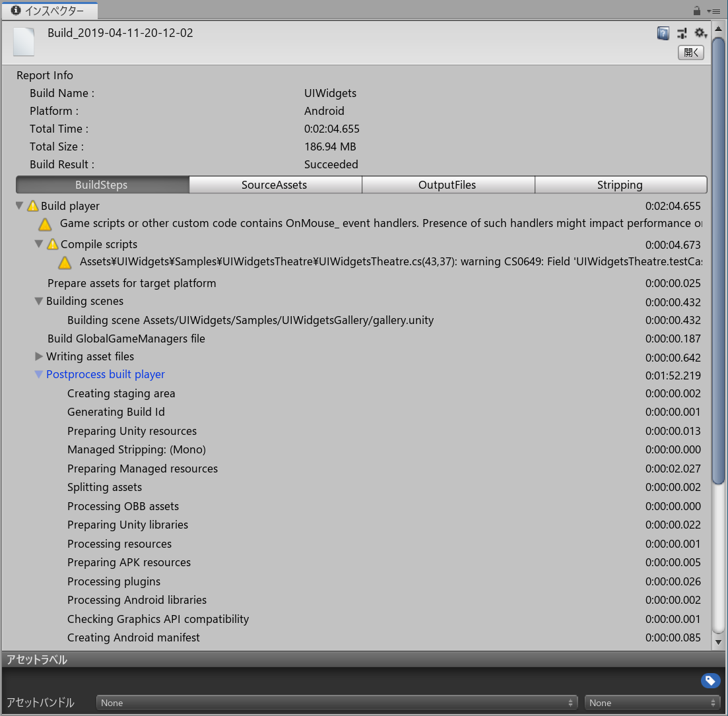Viewport: 728px width, 716px height.
Task: Switch to the SourceAssets tab
Action: click(x=275, y=185)
